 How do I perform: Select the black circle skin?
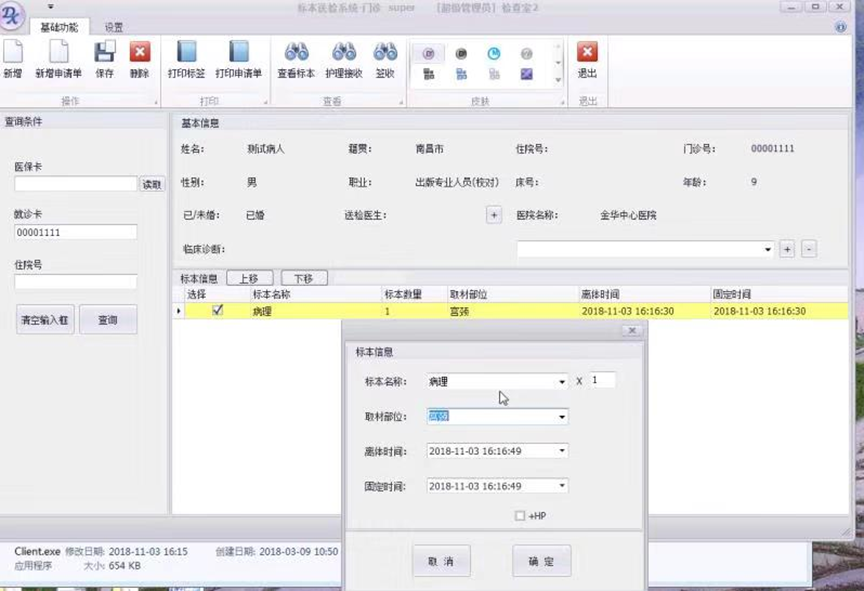pyautogui.click(x=461, y=53)
